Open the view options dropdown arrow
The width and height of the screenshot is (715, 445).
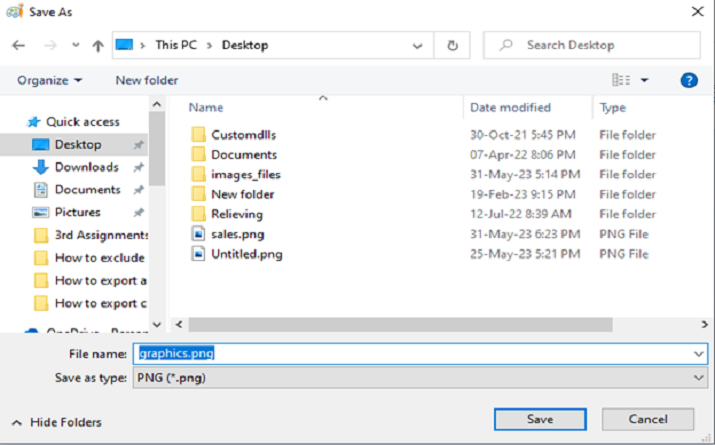pos(644,80)
